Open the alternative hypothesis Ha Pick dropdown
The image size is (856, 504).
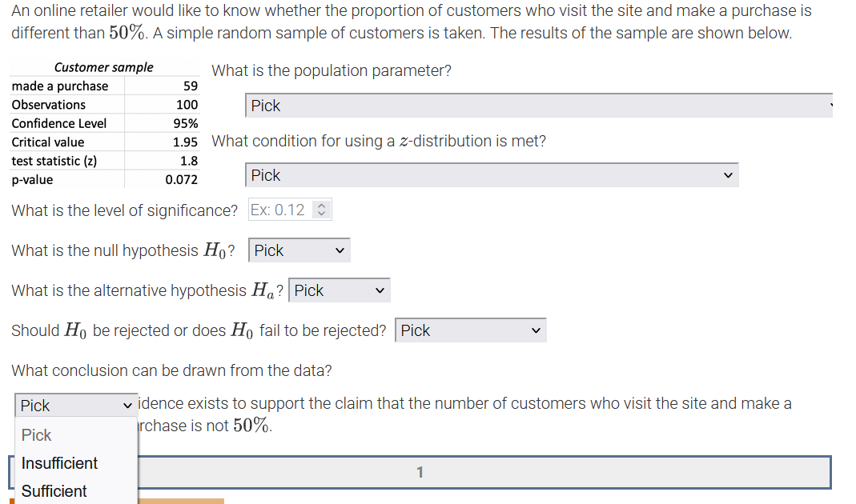point(340,290)
